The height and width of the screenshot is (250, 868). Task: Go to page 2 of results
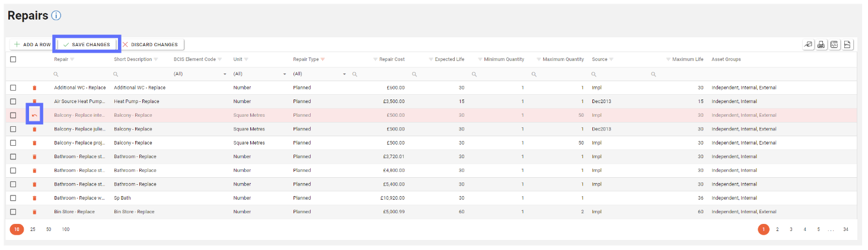[x=777, y=229]
